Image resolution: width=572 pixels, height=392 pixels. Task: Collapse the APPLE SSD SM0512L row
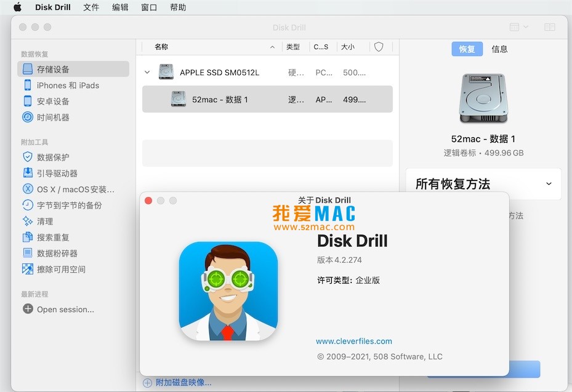coord(147,72)
